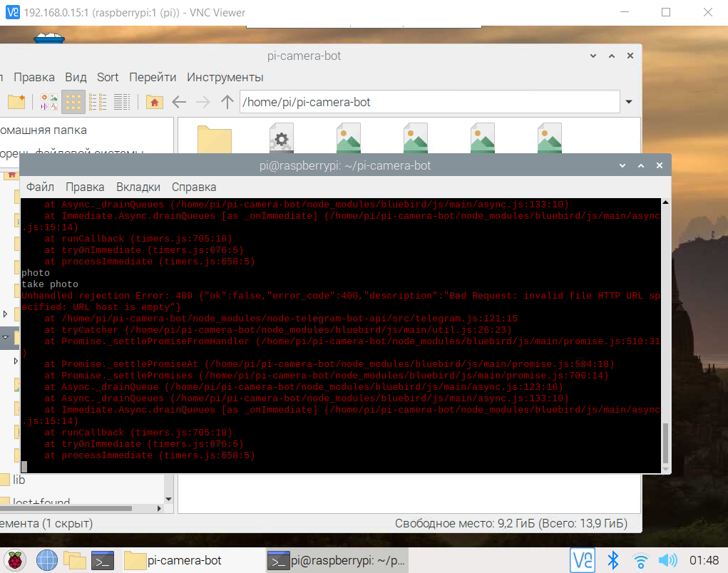This screenshot has width=728, height=573.
Task: Go forward in the file manager
Action: click(203, 102)
